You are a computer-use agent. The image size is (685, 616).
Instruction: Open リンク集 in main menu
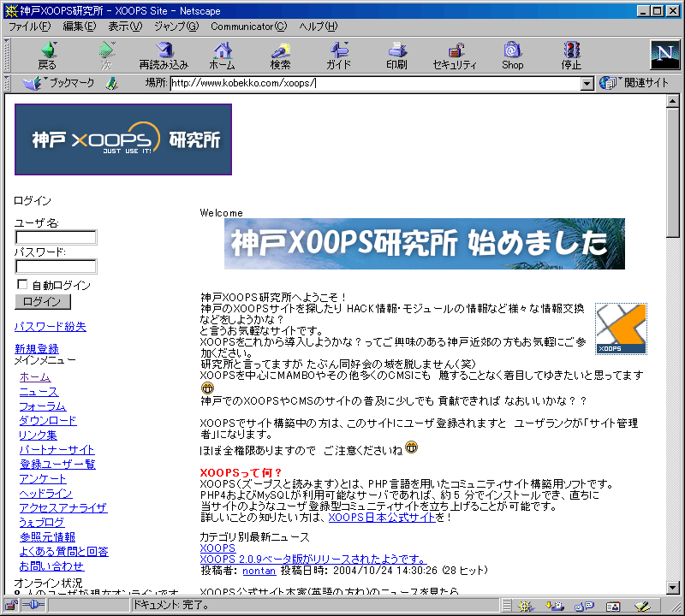pyautogui.click(x=38, y=435)
